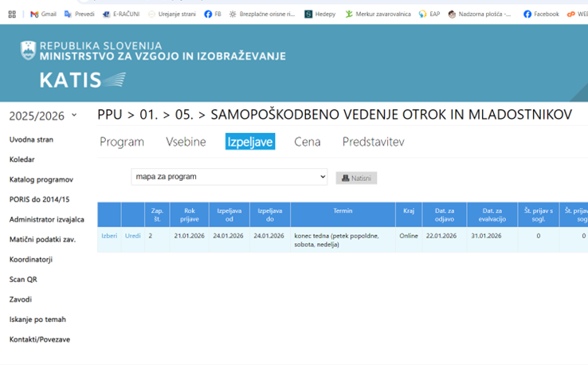Click the Uredi link in the table row
588x365 pixels.
(x=132, y=236)
